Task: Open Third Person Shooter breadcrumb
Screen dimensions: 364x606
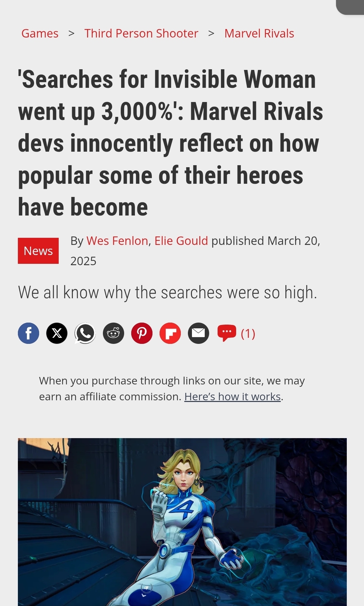Action: tap(141, 33)
